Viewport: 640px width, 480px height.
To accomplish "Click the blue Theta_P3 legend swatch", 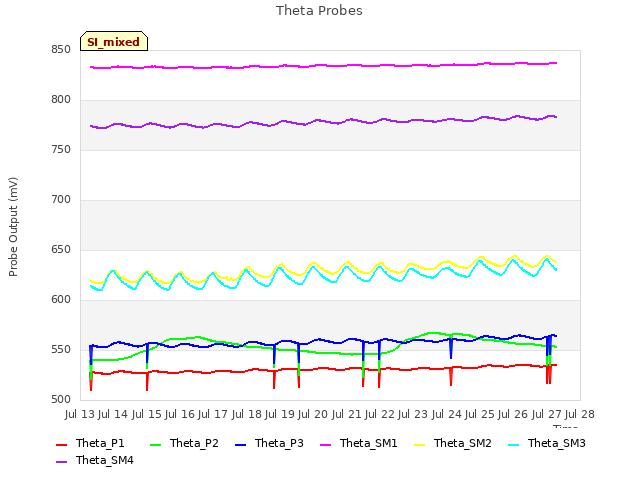I will click(x=240, y=444).
